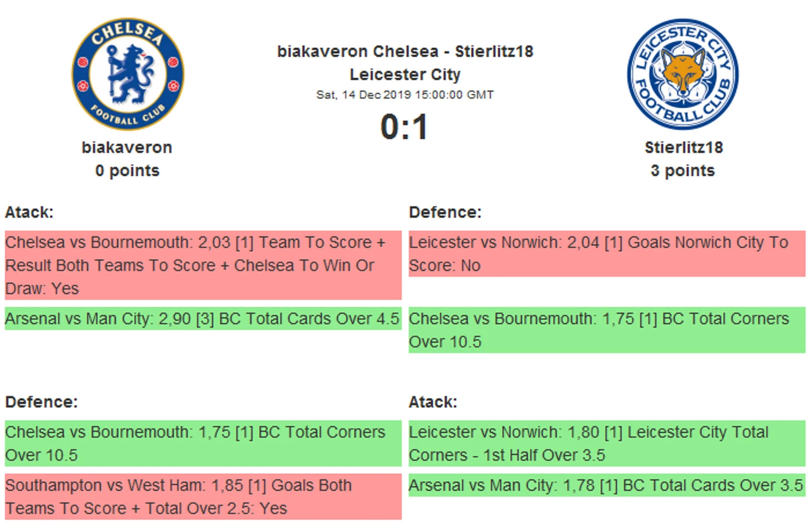
Task: Open the biakaveron Chelsea - Stierlitz18 Leicester City match title
Action: (x=405, y=63)
